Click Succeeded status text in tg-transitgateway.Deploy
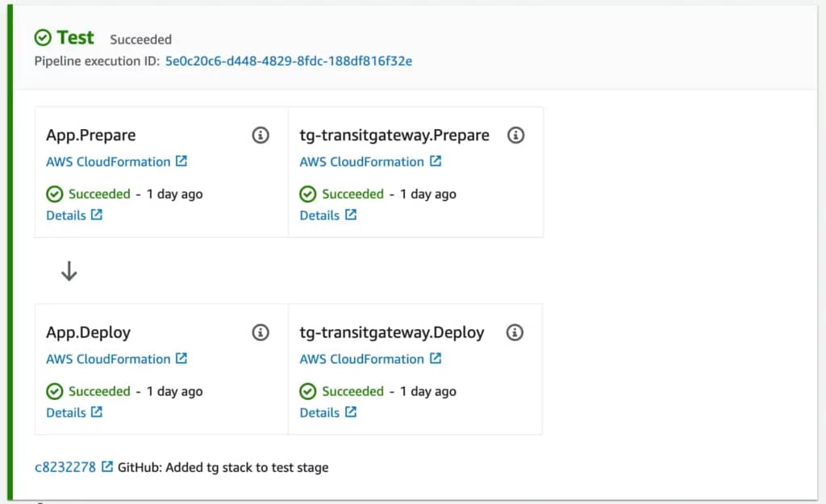The height and width of the screenshot is (504, 826). click(x=353, y=391)
